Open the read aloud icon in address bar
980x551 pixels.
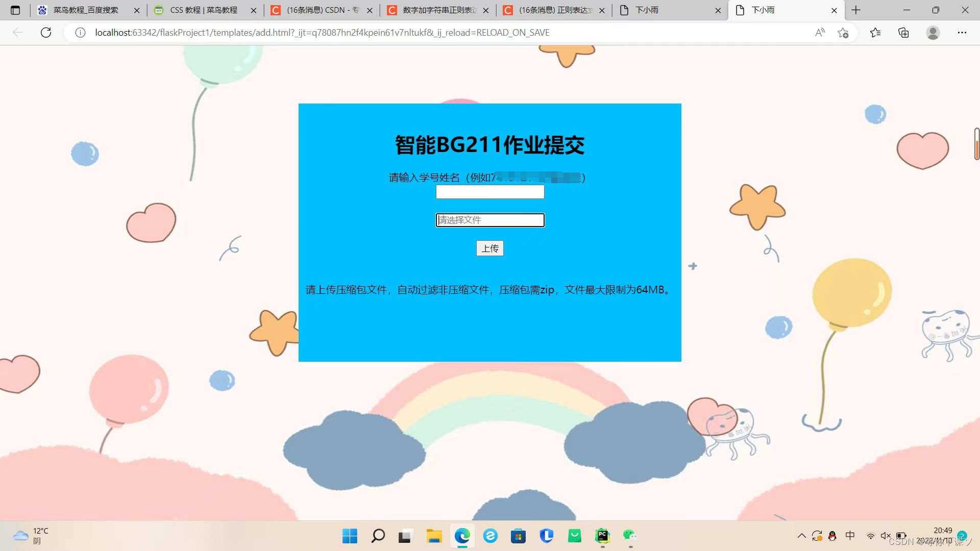click(x=820, y=33)
